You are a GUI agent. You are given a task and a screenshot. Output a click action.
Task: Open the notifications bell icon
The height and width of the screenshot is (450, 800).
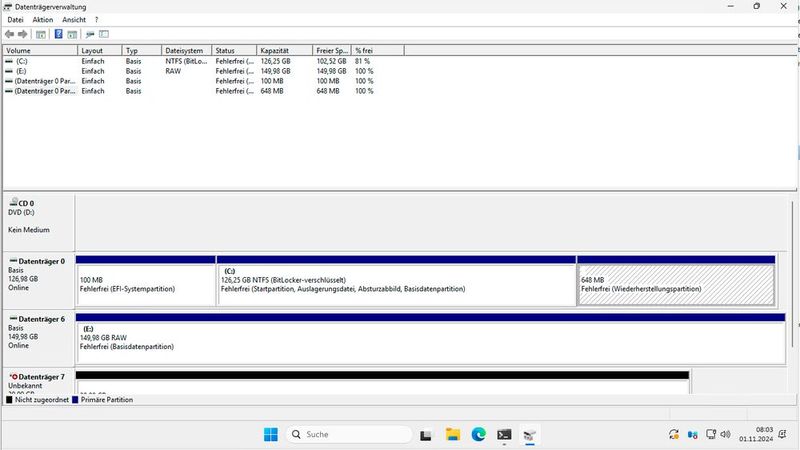click(x=782, y=434)
